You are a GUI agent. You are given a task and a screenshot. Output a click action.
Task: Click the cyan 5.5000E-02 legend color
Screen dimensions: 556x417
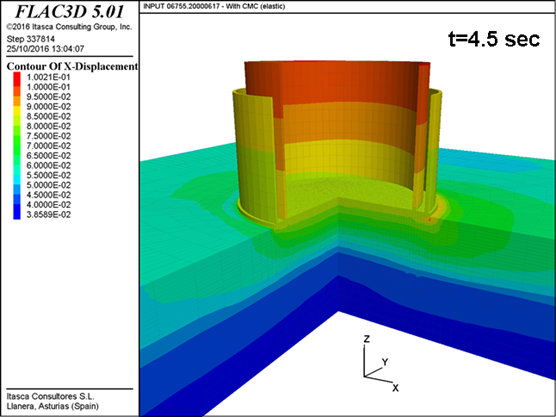[17, 175]
